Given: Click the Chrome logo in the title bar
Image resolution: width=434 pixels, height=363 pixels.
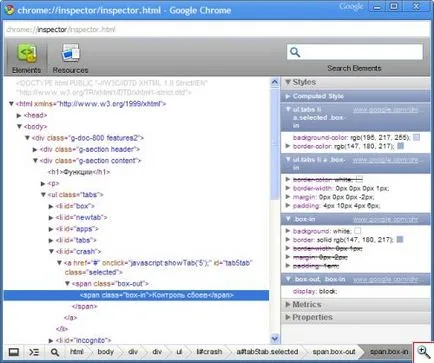Looking at the screenshot, I should 9,9.
